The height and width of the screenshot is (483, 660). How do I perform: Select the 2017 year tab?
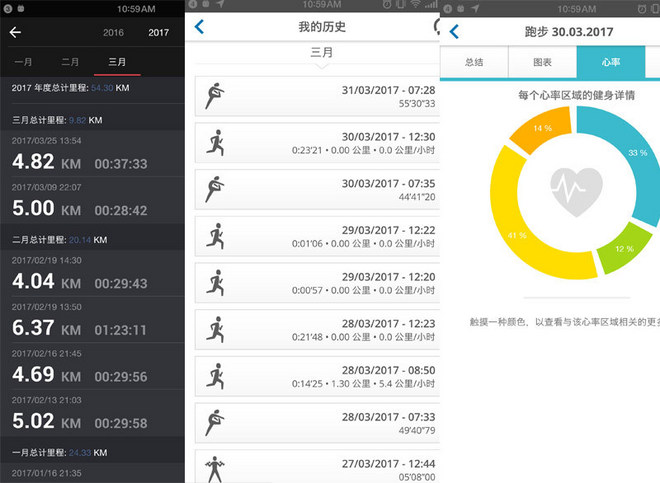click(158, 32)
